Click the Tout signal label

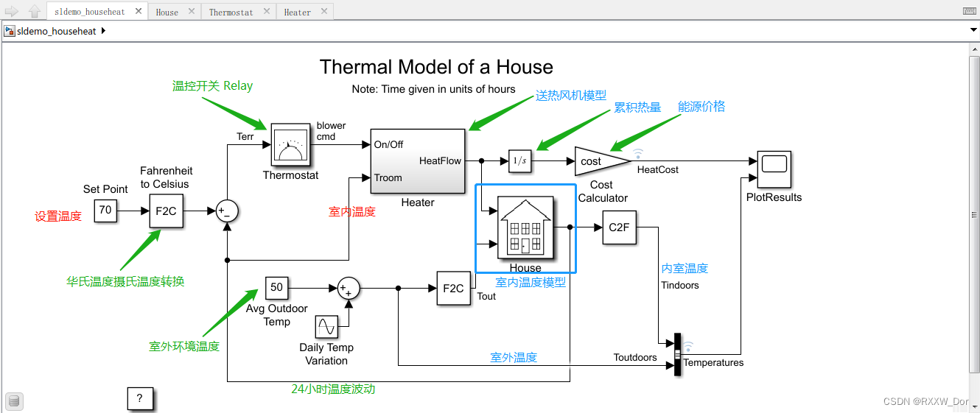486,296
